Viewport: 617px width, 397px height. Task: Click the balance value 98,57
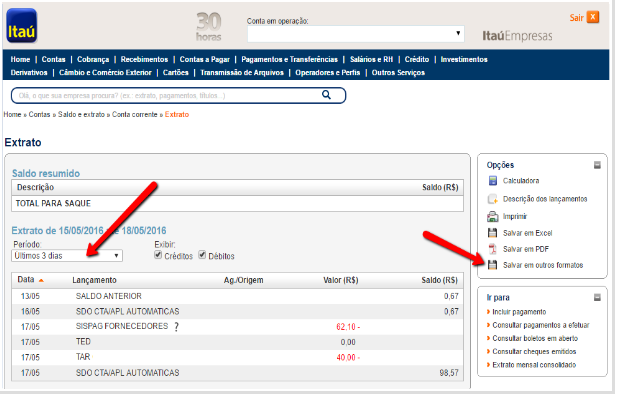(x=449, y=373)
